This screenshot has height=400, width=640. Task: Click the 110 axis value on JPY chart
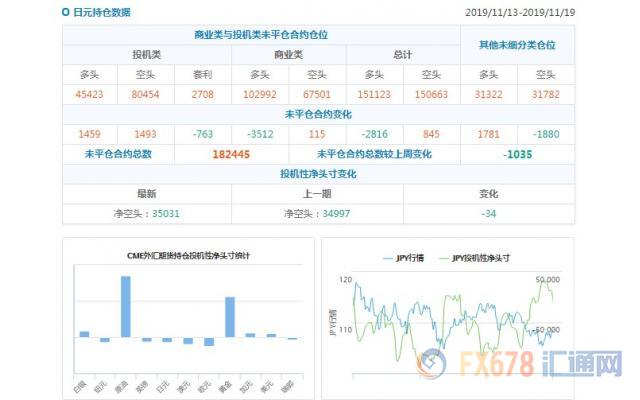point(345,330)
